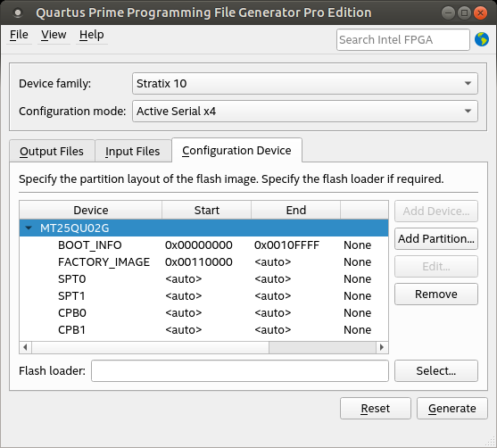This screenshot has height=448, width=497.
Task: Click Select for flash loader
Action: (x=436, y=370)
